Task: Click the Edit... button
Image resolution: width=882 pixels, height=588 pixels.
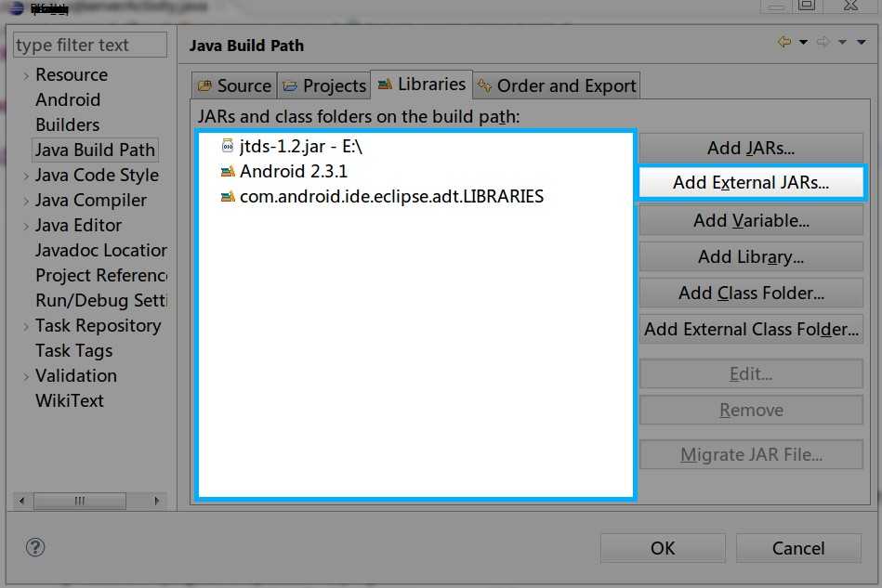Action: pyautogui.click(x=751, y=373)
